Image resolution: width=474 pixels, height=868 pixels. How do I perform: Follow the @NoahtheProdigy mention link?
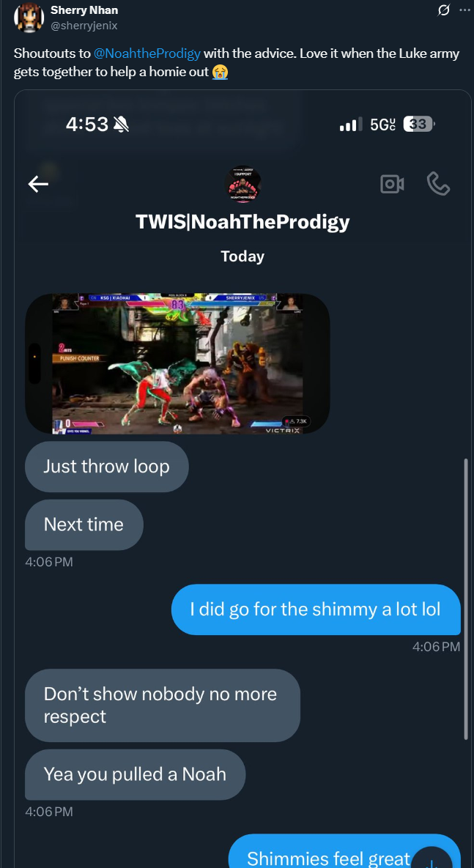(147, 53)
